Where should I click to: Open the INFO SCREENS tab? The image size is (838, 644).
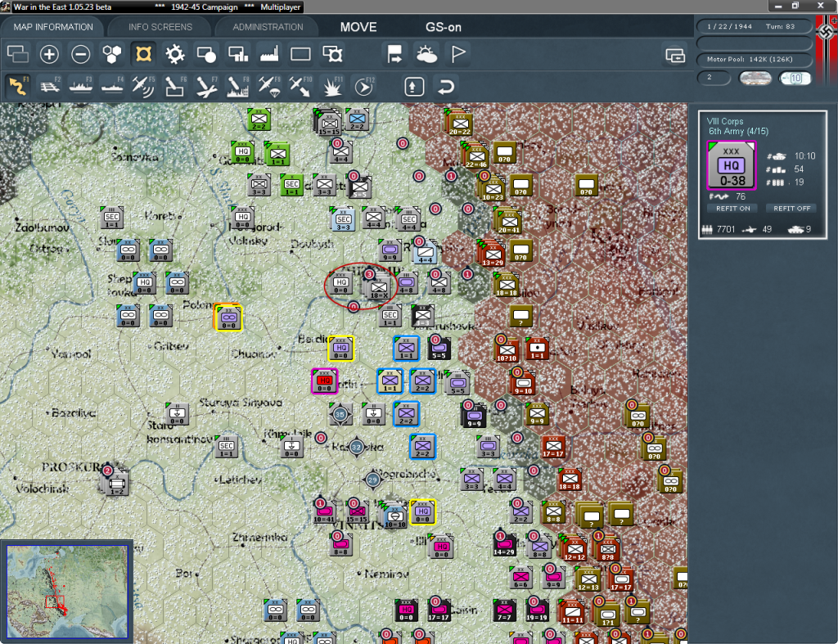(160, 27)
